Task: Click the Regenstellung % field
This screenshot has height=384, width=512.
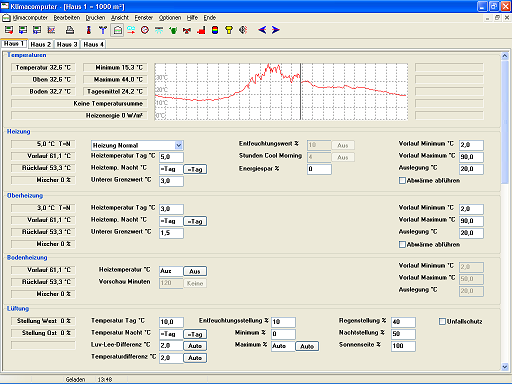Action: [403, 322]
